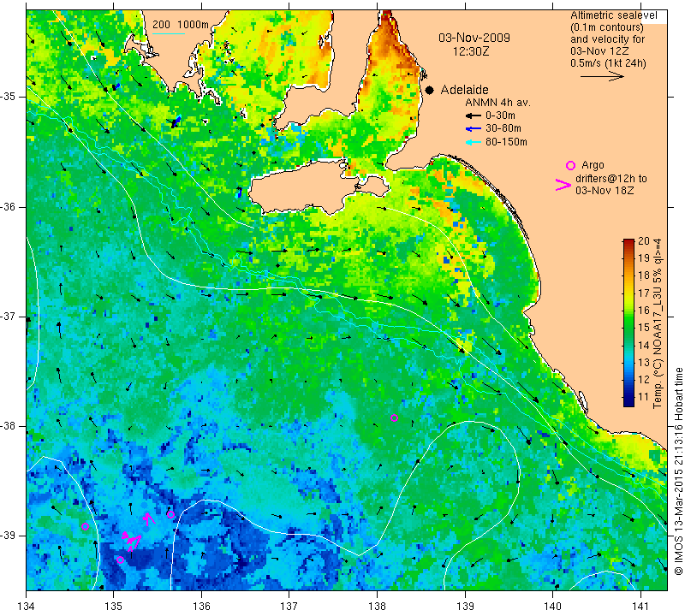Click the Argo float marker near 138°E 38°S

(x=394, y=418)
